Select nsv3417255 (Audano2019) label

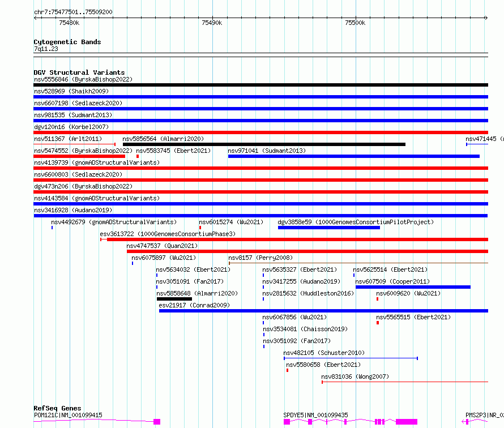pos(301,281)
